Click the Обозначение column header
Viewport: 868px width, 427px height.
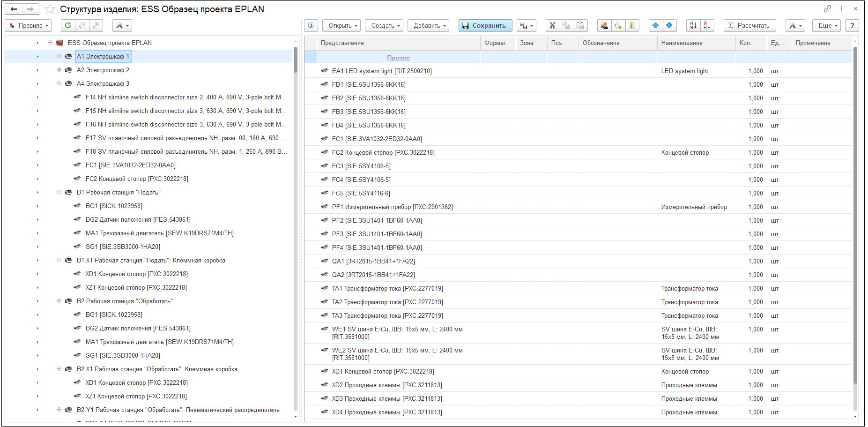pos(618,43)
